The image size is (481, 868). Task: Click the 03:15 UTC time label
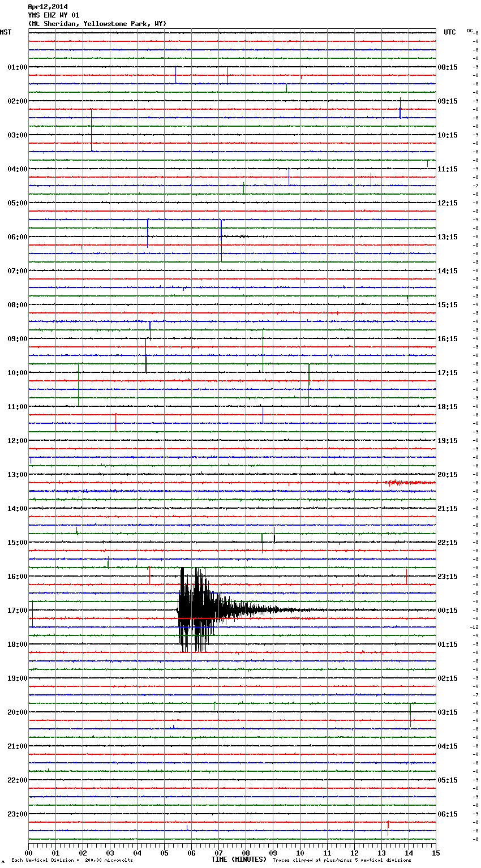pyautogui.click(x=448, y=712)
